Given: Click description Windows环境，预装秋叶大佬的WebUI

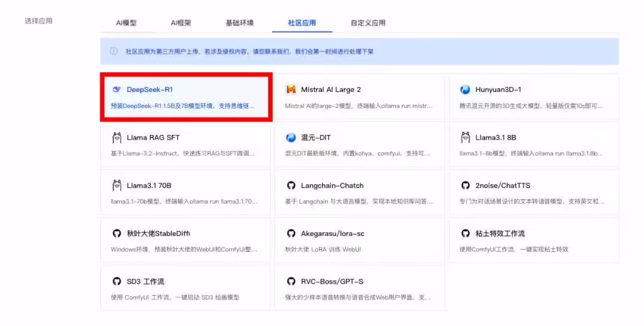Looking at the screenshot, I should point(184,250).
